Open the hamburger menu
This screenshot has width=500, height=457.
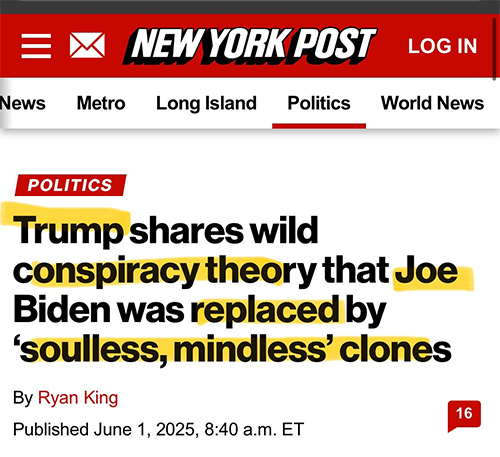click(x=36, y=46)
